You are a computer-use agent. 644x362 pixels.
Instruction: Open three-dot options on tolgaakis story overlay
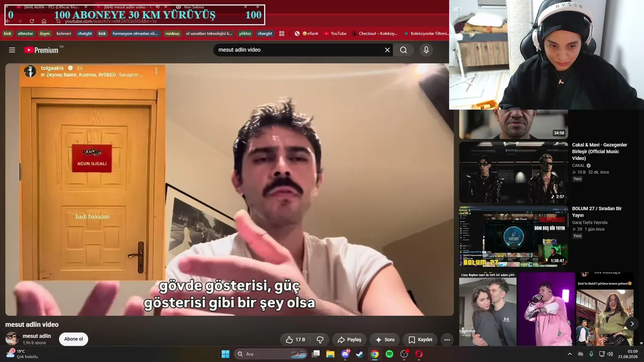156,71
